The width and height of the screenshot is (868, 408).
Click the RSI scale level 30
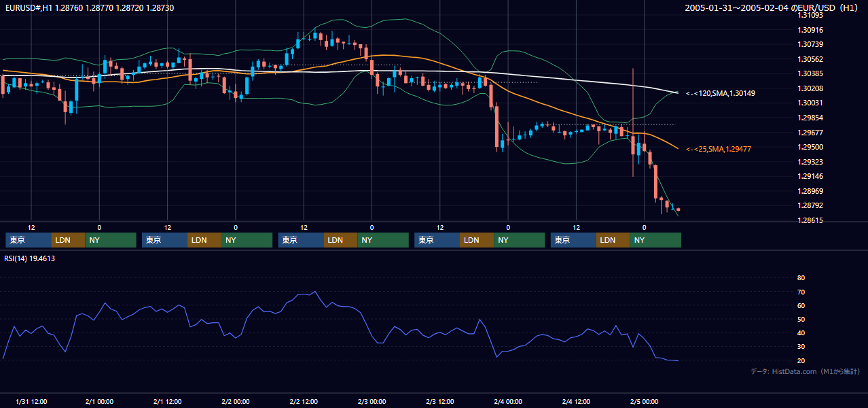tap(801, 347)
